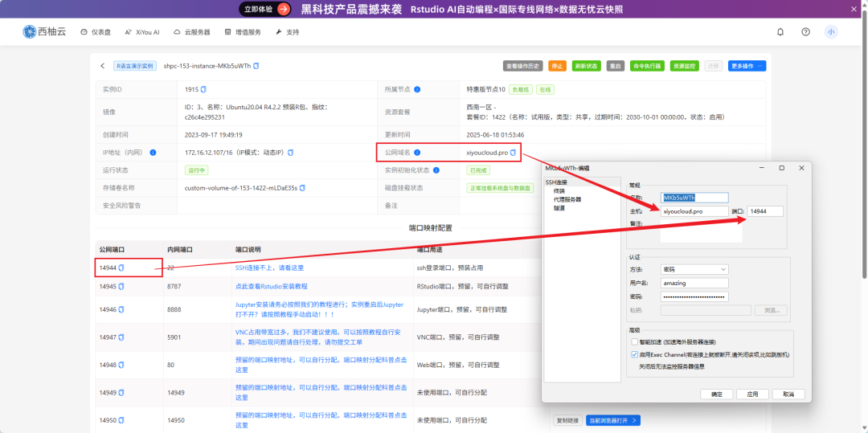The height and width of the screenshot is (433, 868).
Task: Click the back arrow beside R语言演示实例
Action: pos(102,66)
